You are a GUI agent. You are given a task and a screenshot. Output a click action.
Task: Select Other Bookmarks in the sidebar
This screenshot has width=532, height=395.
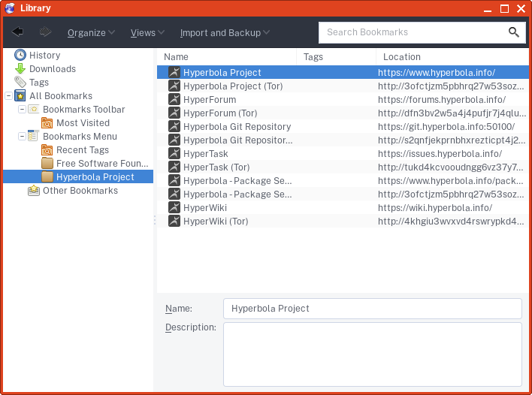80,191
